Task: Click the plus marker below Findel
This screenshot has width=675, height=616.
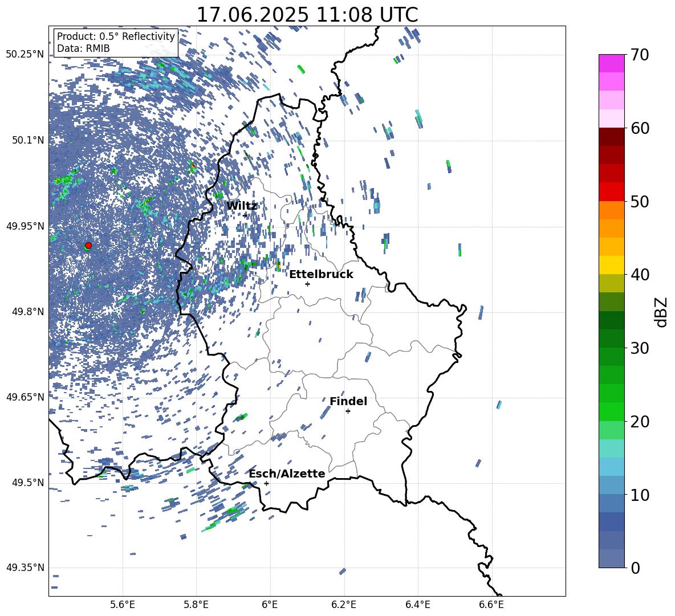Action: [348, 411]
